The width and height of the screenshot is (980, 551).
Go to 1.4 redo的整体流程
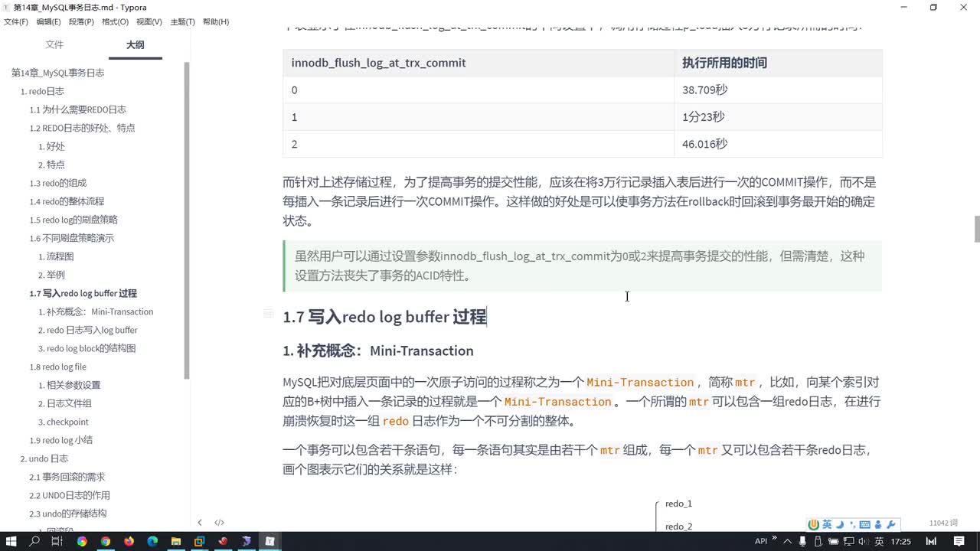[67, 201]
